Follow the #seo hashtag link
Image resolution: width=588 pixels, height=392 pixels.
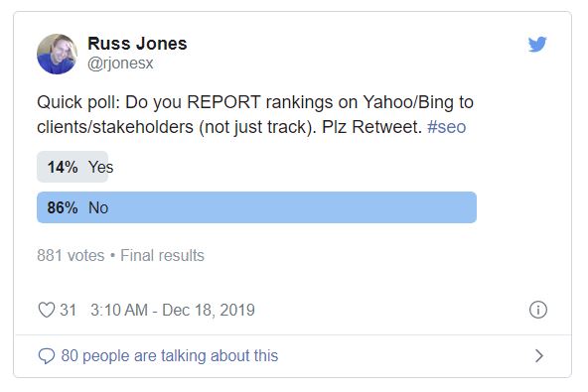pos(446,127)
